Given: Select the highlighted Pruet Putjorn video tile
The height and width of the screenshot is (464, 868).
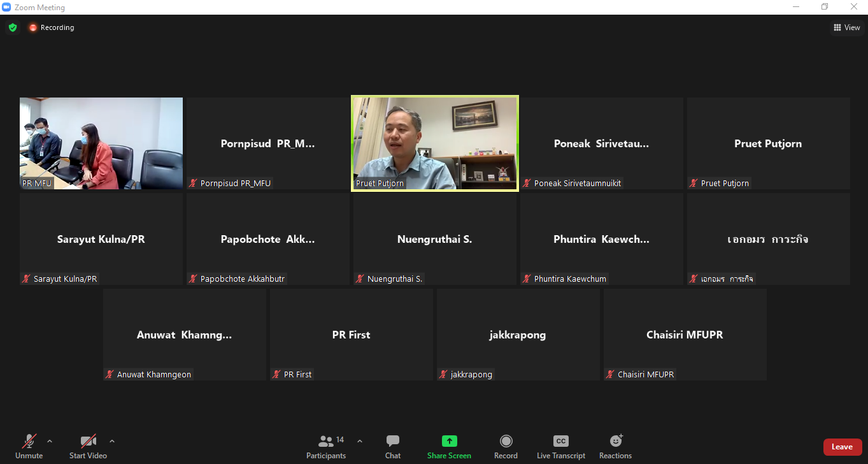Looking at the screenshot, I should pyautogui.click(x=435, y=143).
